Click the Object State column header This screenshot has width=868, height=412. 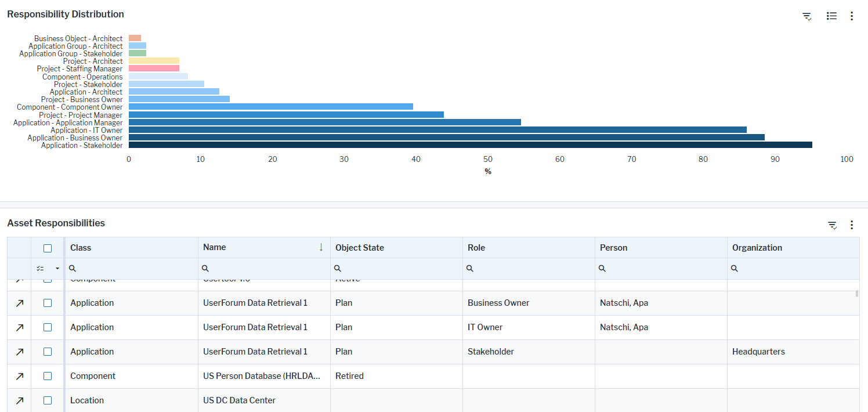(x=360, y=248)
